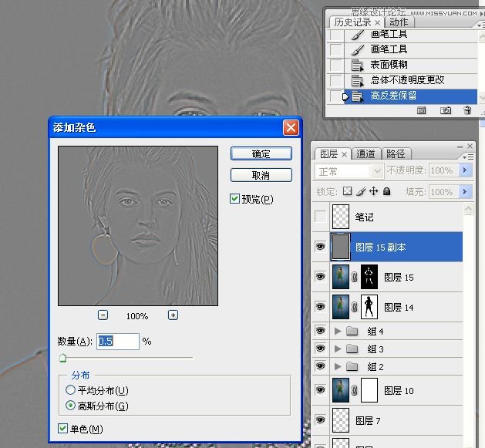Viewport: 485px width, 448px height.
Task: Click the 图层 14 mask link icon
Action: pos(355,307)
